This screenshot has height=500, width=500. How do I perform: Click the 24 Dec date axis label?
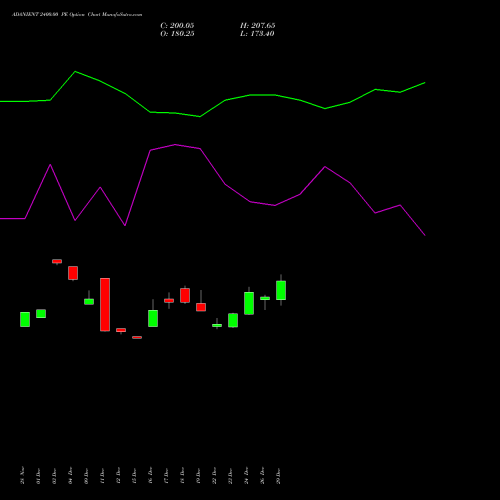(x=246, y=476)
